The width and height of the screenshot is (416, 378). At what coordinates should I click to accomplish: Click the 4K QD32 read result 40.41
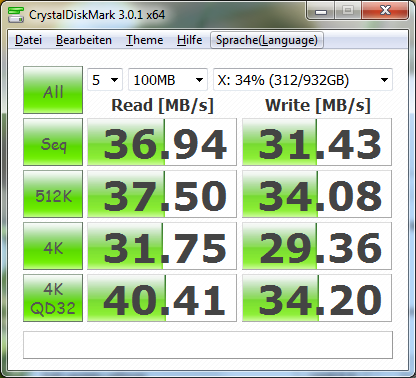click(x=162, y=298)
